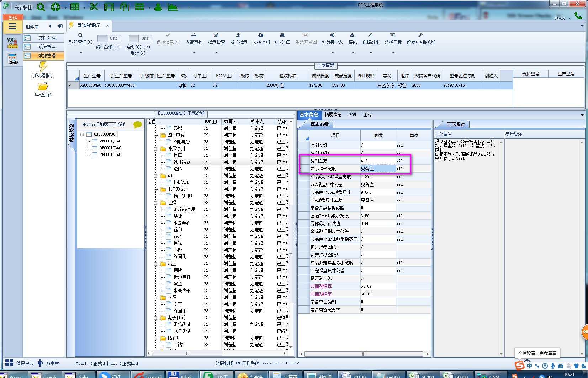Click ECN升级 tool
588x378 pixels.
pyautogui.click(x=282, y=39)
